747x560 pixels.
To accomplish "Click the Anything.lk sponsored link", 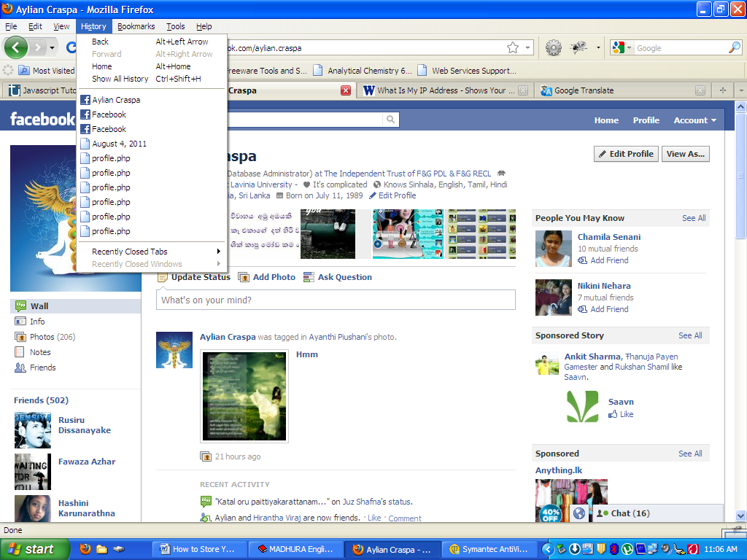I will (x=558, y=470).
